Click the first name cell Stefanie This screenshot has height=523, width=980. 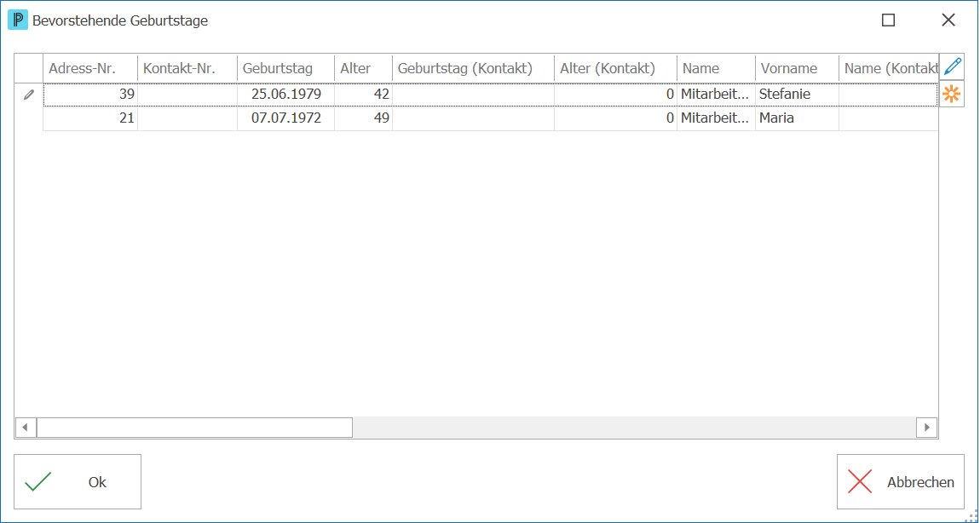[797, 95]
